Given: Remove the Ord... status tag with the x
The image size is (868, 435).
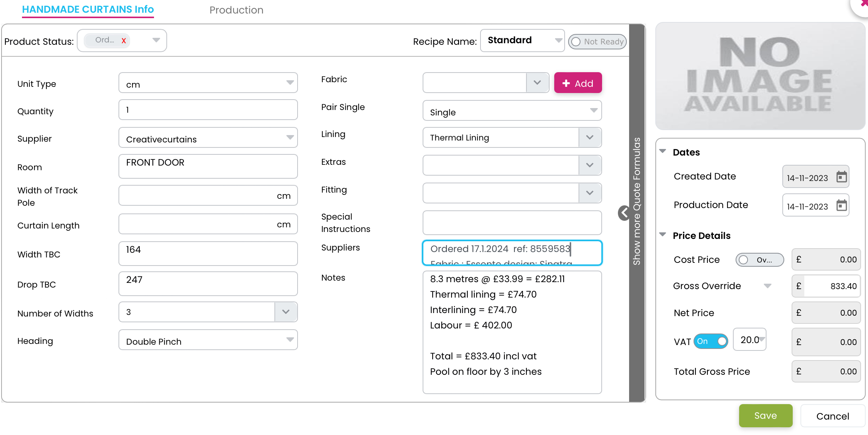Looking at the screenshot, I should click(x=124, y=41).
